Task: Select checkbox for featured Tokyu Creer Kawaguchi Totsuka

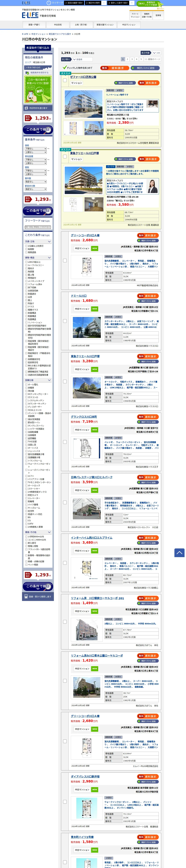Action: (x=65, y=156)
